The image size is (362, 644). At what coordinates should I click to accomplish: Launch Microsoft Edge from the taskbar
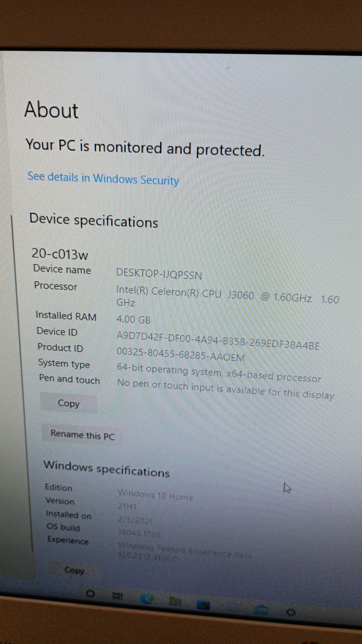tap(147, 599)
